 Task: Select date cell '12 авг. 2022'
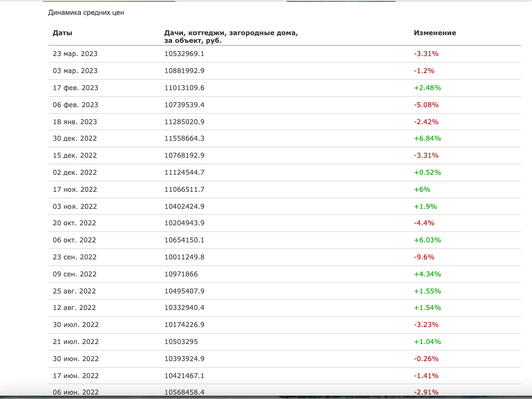(x=74, y=307)
